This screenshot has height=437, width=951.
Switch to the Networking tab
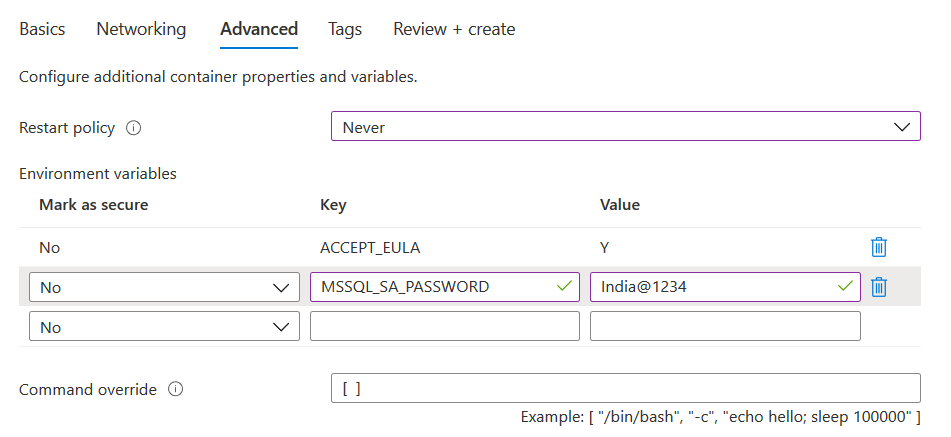pos(141,29)
